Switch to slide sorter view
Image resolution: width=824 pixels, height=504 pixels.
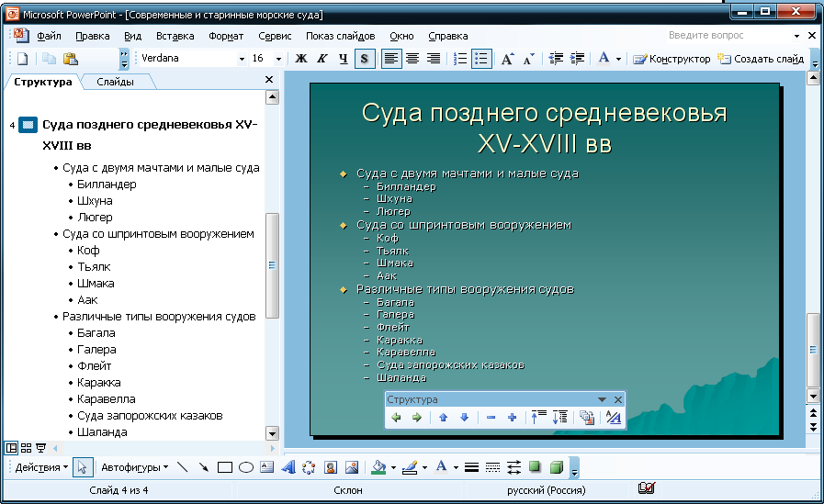pos(26,448)
